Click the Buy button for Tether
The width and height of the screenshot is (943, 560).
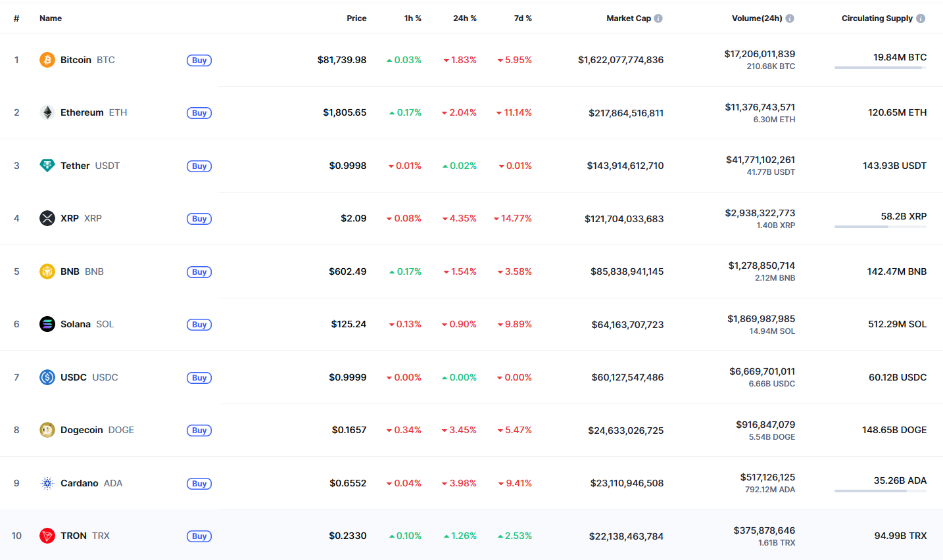click(199, 166)
